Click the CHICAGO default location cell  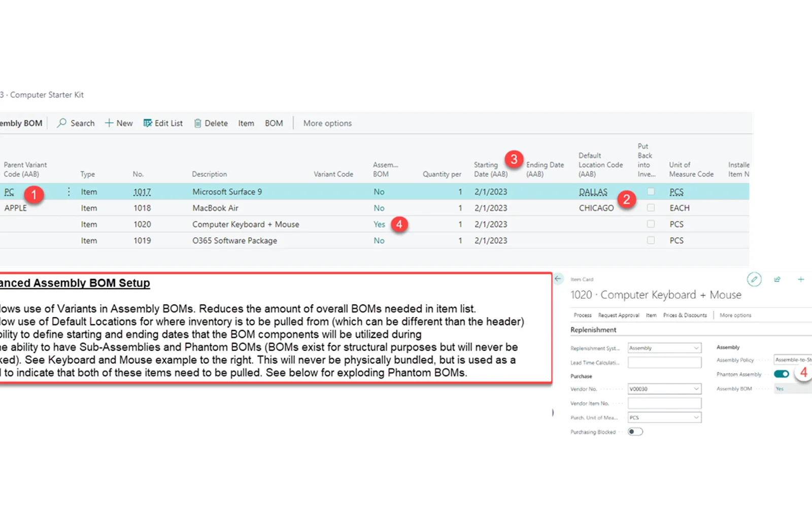pyautogui.click(x=596, y=208)
